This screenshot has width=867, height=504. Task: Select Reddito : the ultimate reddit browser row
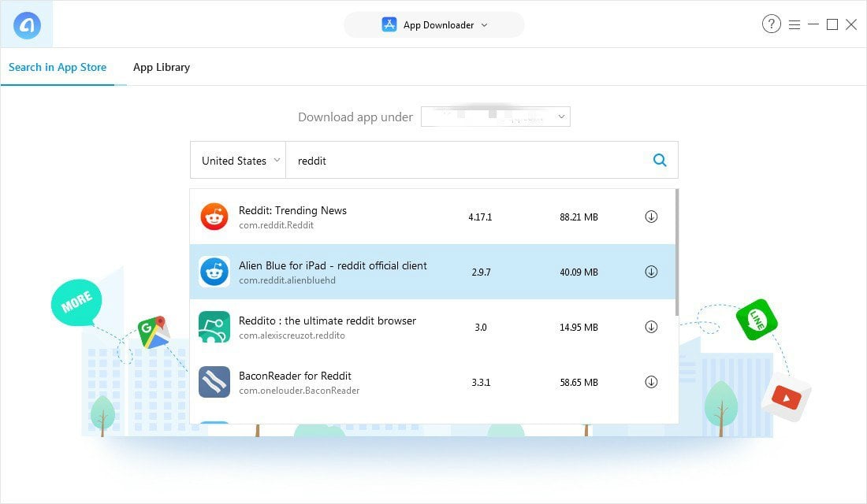click(394, 327)
